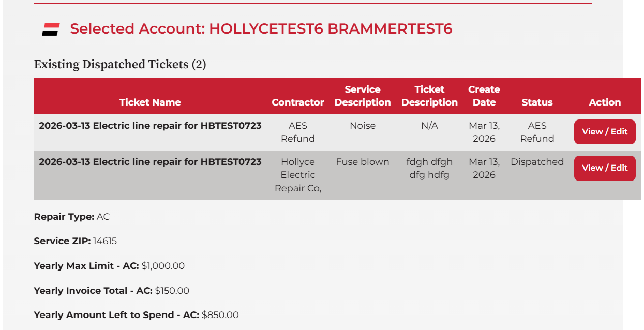Image resolution: width=644 pixels, height=330 pixels.
Task: Click the Create Date column header
Action: pos(484,96)
